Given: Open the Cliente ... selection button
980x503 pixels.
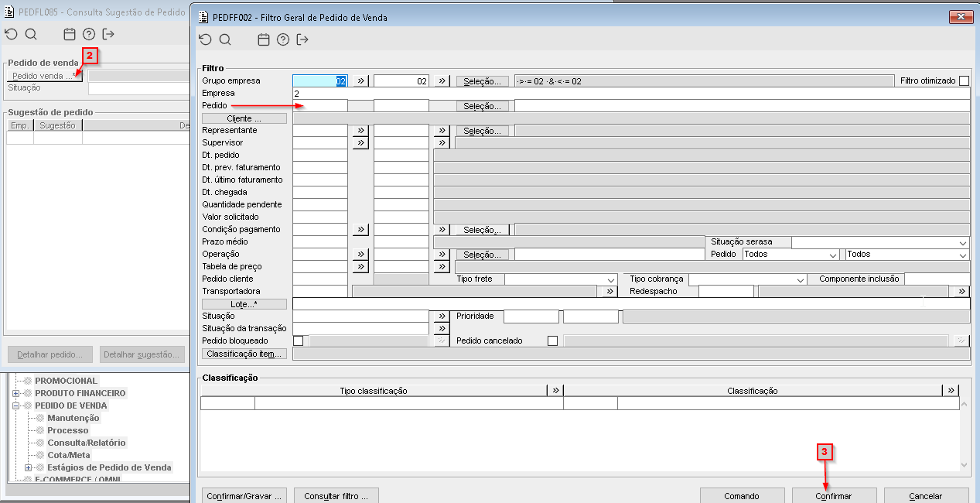Looking at the screenshot, I should tap(244, 118).
